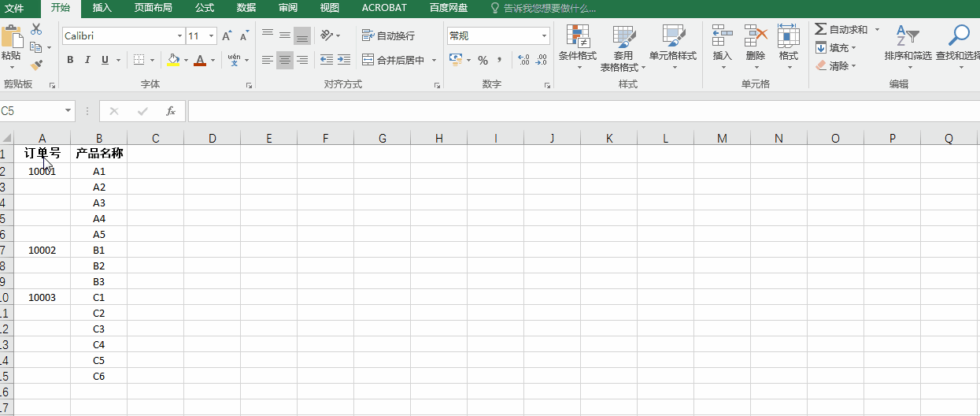Increase decimal places
This screenshot has height=416, width=980.
coord(523,60)
